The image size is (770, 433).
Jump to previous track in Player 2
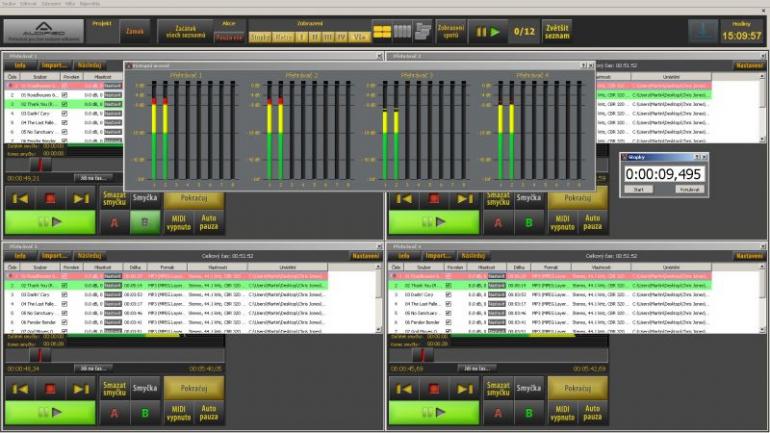tap(404, 199)
